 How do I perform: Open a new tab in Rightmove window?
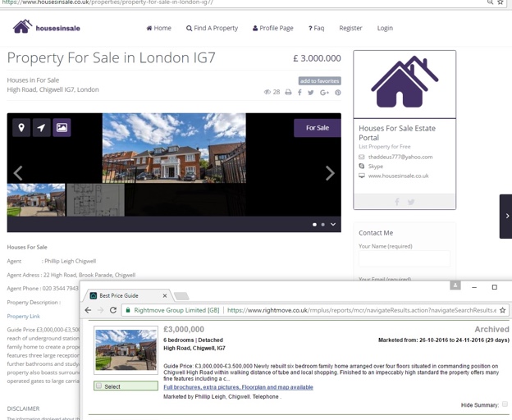click(181, 296)
